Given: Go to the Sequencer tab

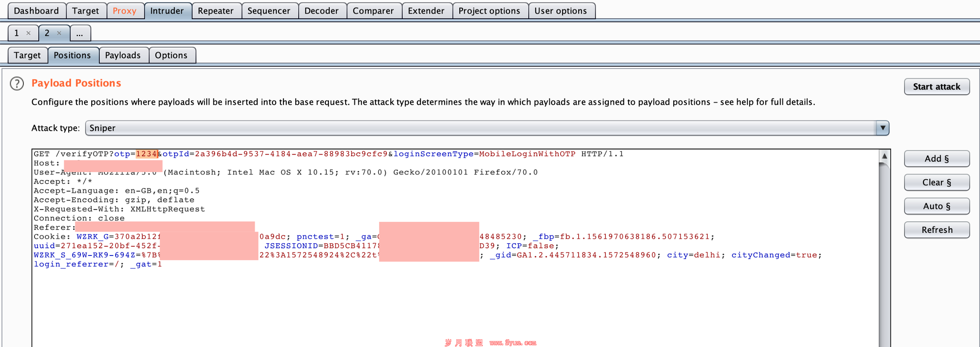Looking at the screenshot, I should point(269,11).
